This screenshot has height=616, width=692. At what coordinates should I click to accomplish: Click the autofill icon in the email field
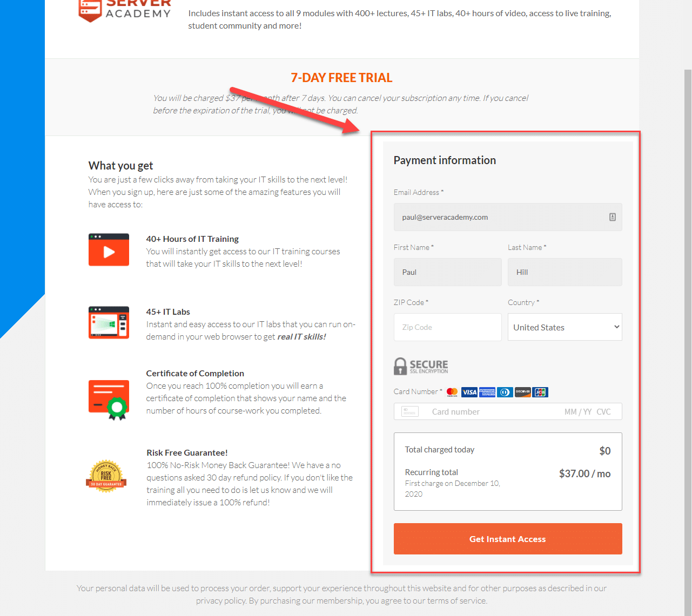click(613, 217)
